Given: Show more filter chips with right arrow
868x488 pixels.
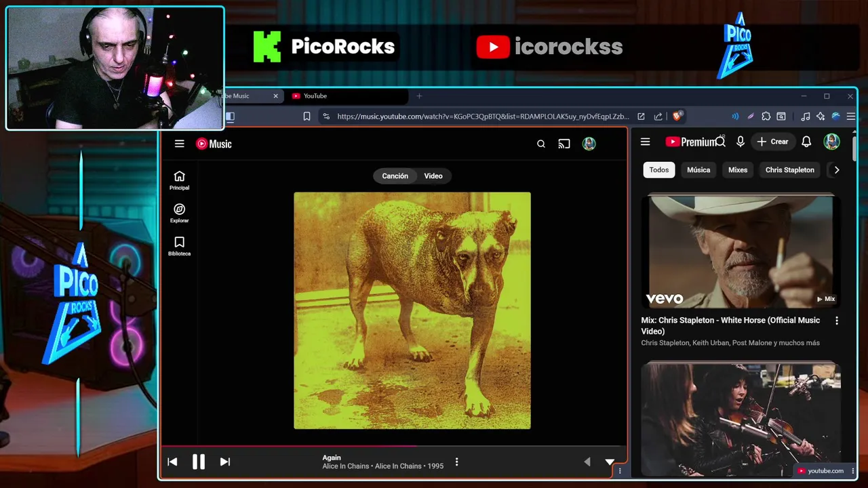Looking at the screenshot, I should (x=837, y=170).
